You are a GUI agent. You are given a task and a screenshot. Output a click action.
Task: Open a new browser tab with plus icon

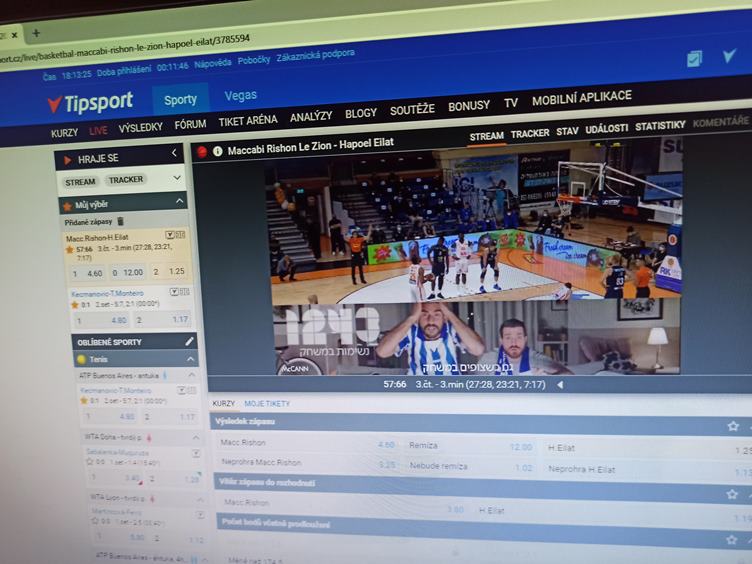click(36, 33)
